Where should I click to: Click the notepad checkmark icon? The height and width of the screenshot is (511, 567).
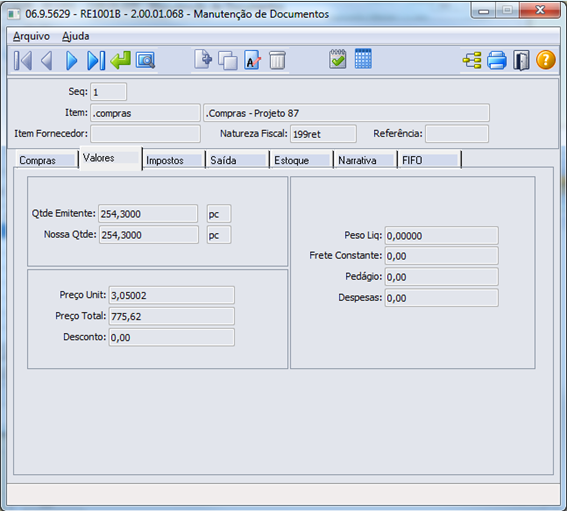338,59
